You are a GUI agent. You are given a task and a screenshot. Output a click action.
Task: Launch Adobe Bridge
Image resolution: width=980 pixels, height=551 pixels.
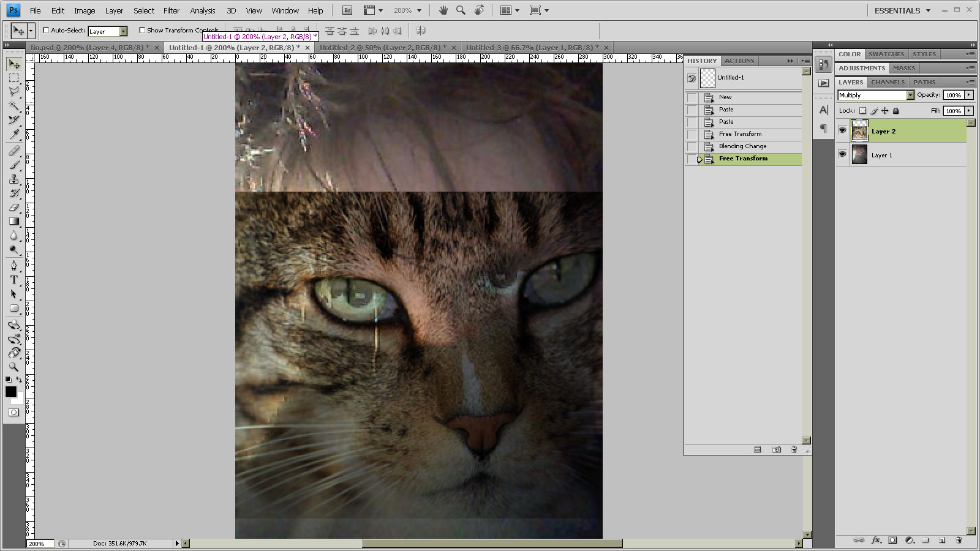click(347, 10)
